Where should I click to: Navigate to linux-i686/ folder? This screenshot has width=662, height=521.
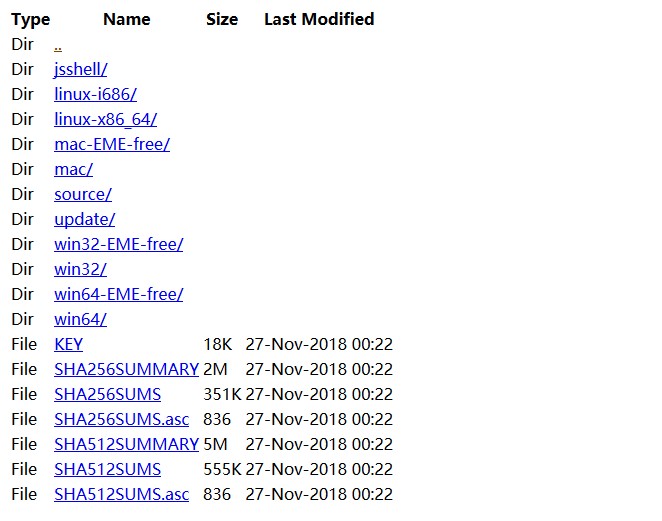coord(95,94)
